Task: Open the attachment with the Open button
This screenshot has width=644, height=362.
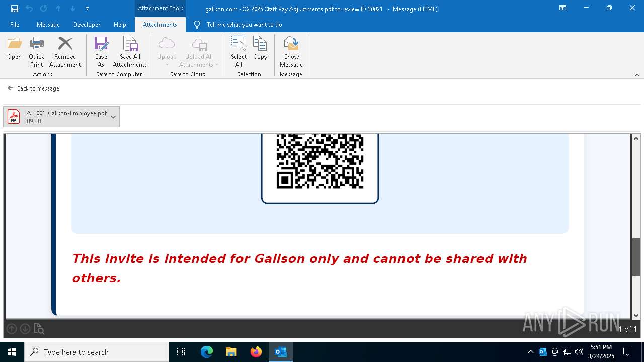Action: 14,49
